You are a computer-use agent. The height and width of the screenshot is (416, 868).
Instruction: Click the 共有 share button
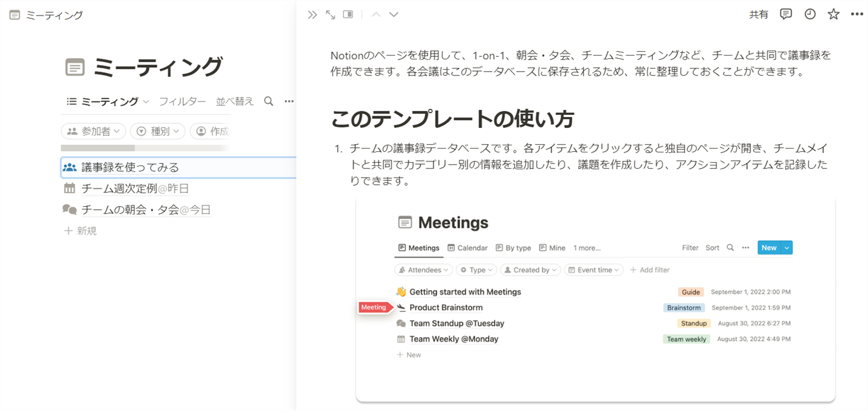tap(759, 14)
